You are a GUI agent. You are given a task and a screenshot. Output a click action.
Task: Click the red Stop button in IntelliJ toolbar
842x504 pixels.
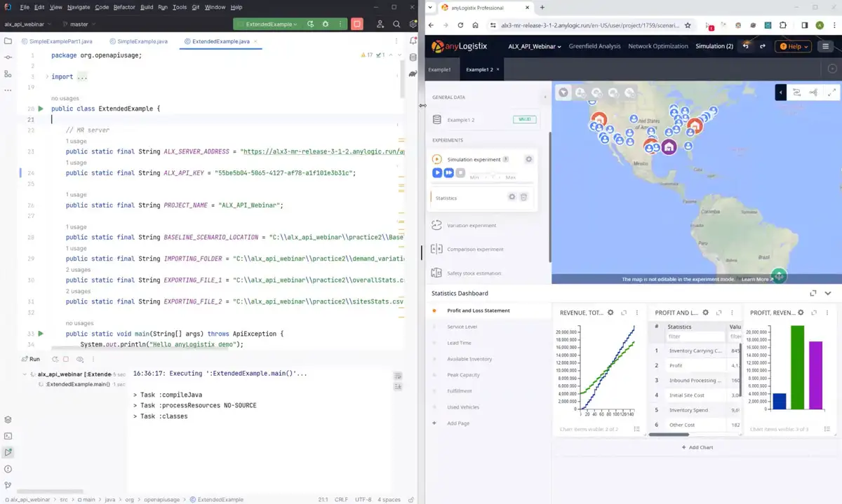(x=357, y=24)
